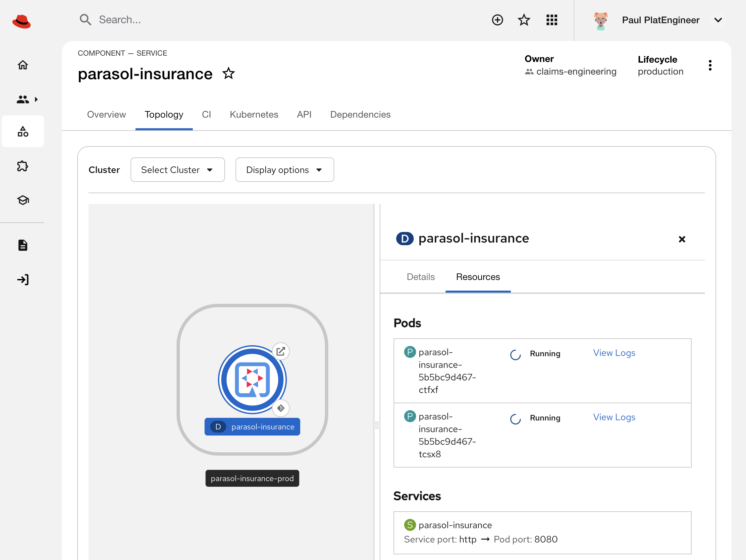746x560 pixels.
Task: Switch to the Overview tab
Action: tap(107, 115)
